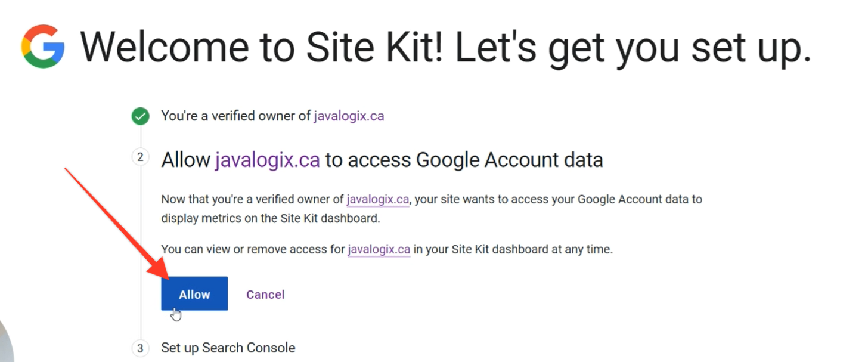Follow javalogix.ca link in 'view or remove access' line
Screen dimensions: 868x362
379,249
